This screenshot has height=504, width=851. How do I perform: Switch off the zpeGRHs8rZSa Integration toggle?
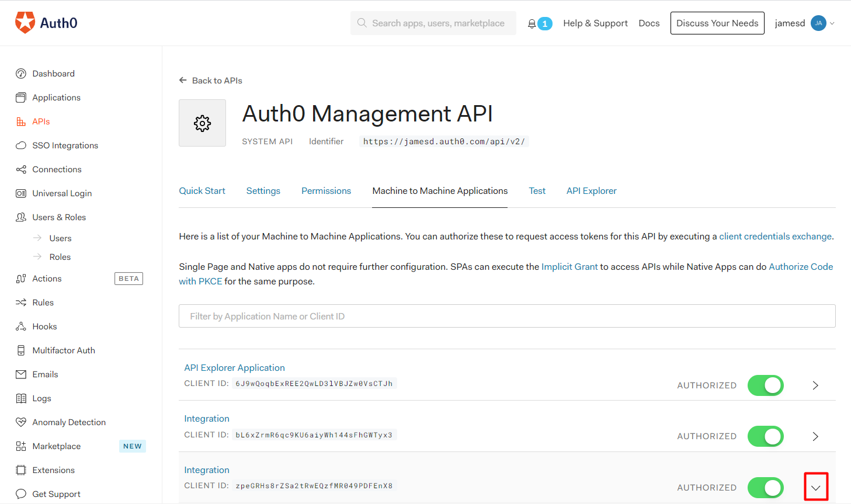[765, 488]
